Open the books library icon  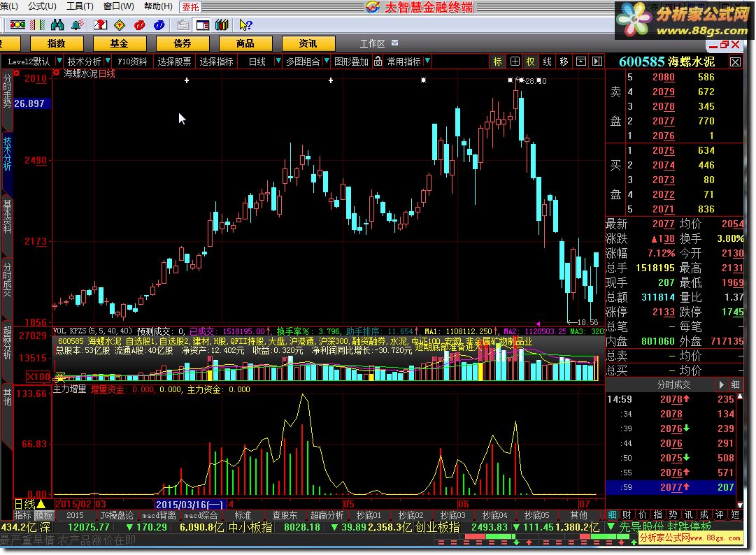(222, 24)
